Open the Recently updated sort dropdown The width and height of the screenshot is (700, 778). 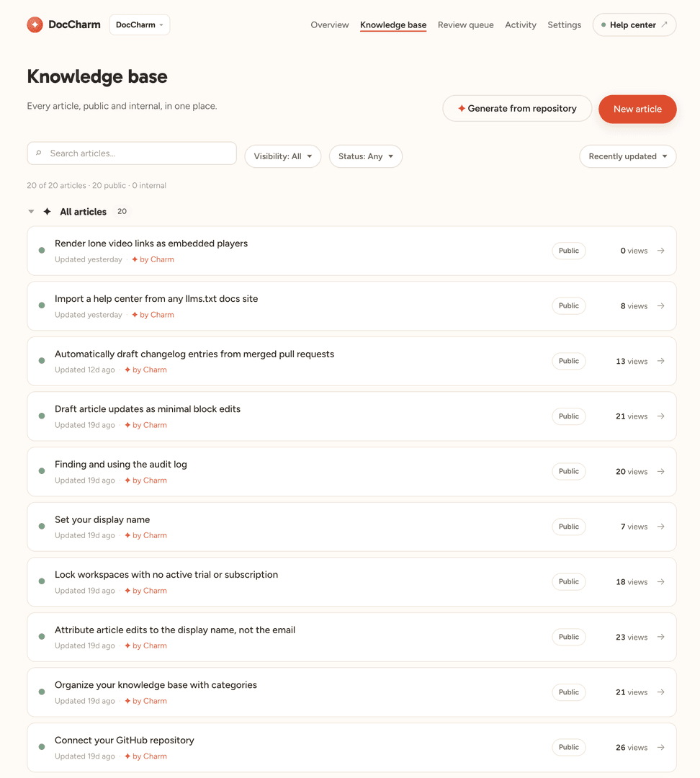point(627,156)
